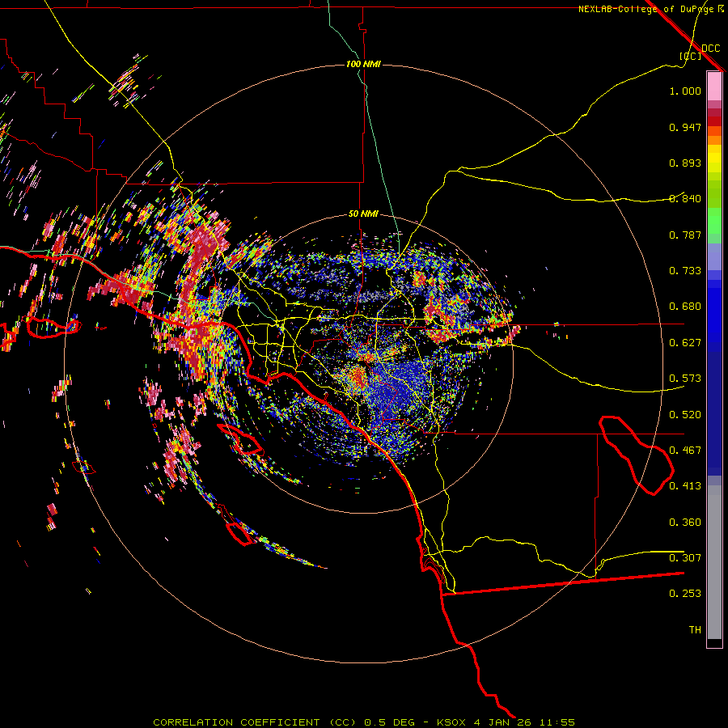Click the 0.787 scale value
The image size is (728, 728).
pos(685,235)
